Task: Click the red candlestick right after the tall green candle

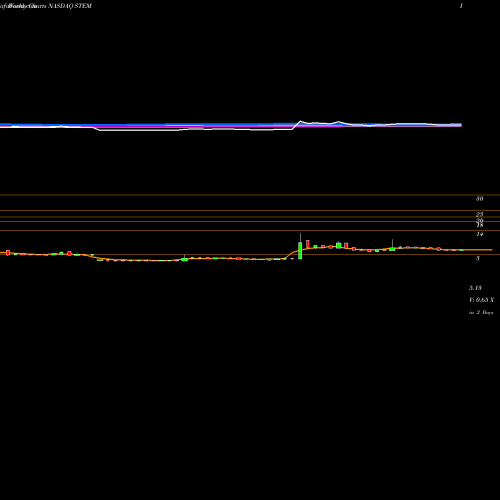Action: click(x=308, y=244)
